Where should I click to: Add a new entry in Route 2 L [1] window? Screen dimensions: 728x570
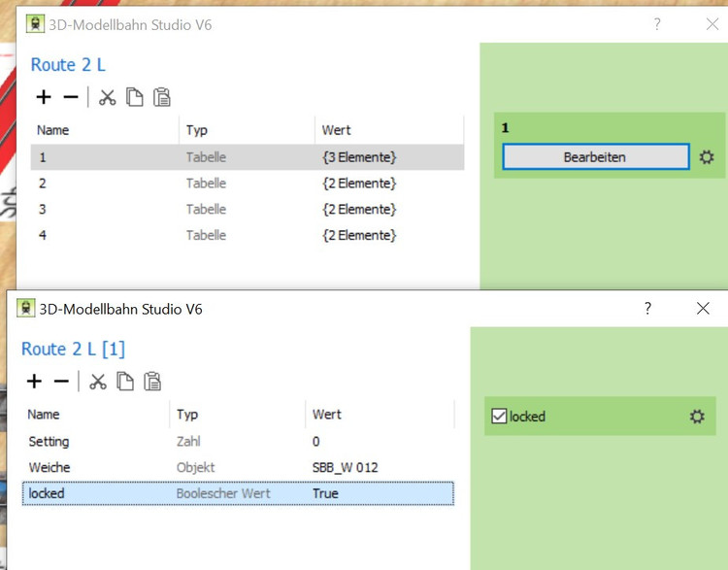(34, 382)
